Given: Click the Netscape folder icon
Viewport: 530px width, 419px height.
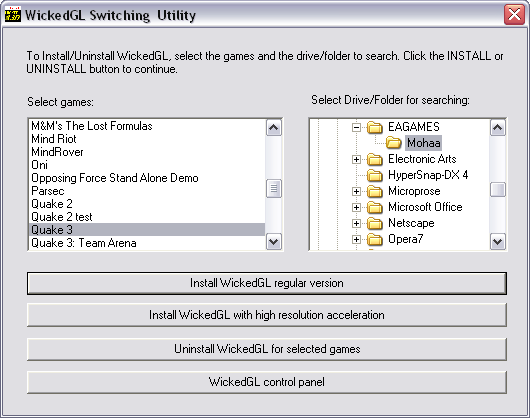Looking at the screenshot, I should click(375, 223).
